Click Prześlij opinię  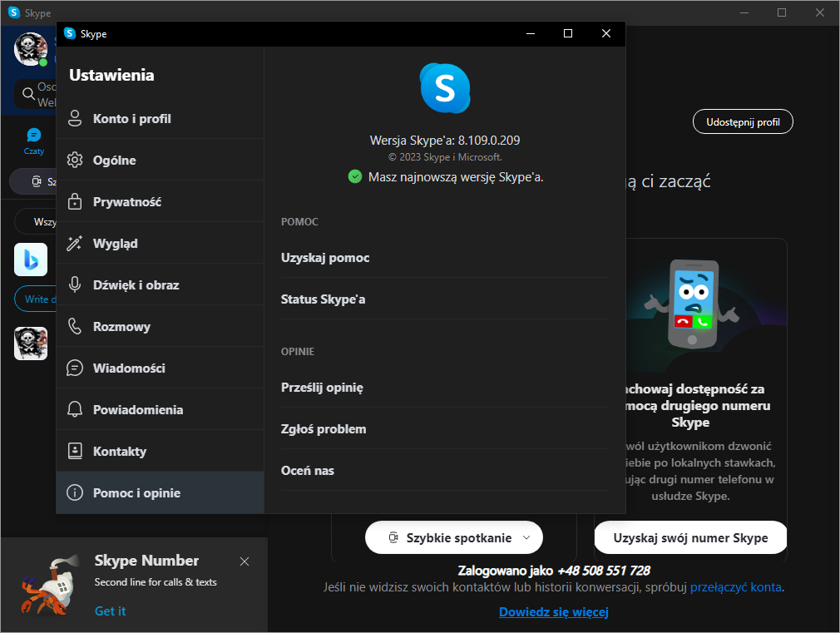click(444, 388)
